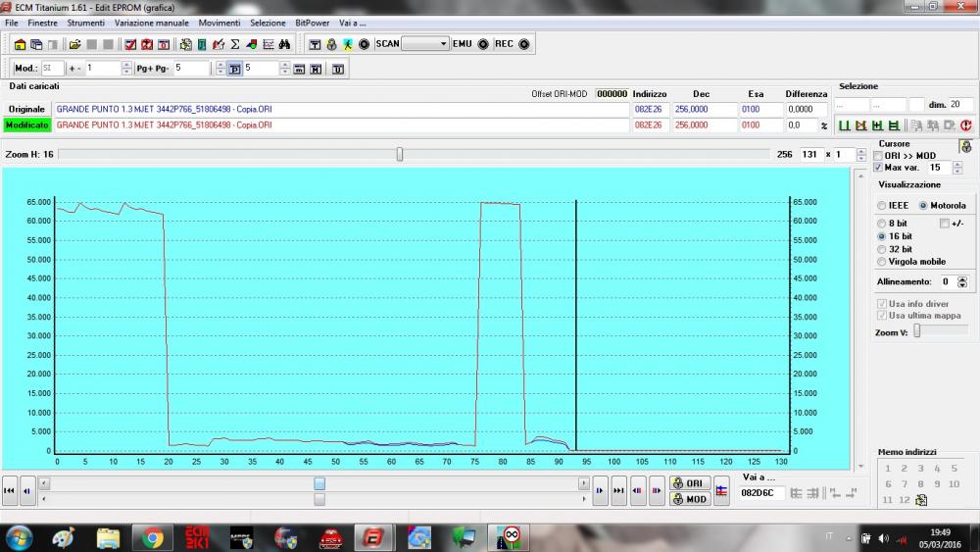Select the IEEE radio button
The width and height of the screenshot is (980, 552).
click(881, 206)
